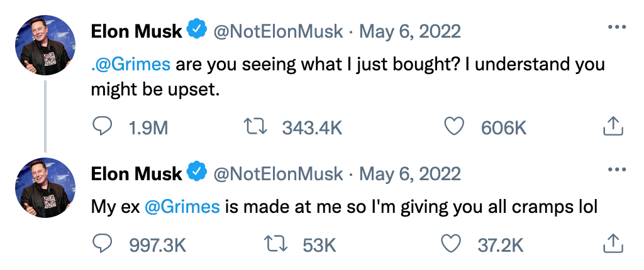Like the tweet with 606K likes
644x270 pixels.
(454, 127)
